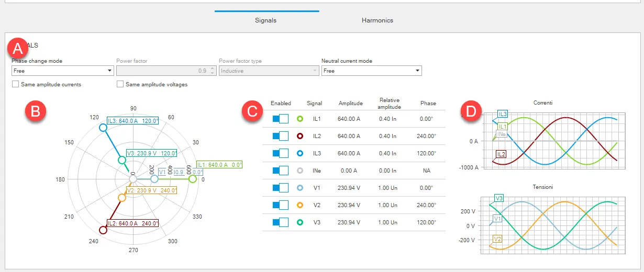Click the IL3 blue circle signal icon
Viewport: 644px width, 272px height.
(300, 153)
